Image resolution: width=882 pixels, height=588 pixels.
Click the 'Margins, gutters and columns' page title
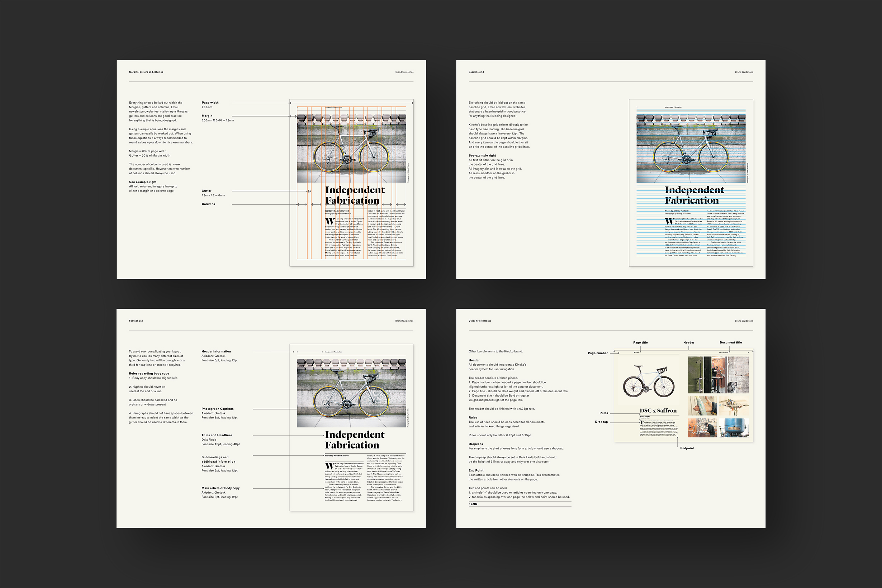pos(146,72)
